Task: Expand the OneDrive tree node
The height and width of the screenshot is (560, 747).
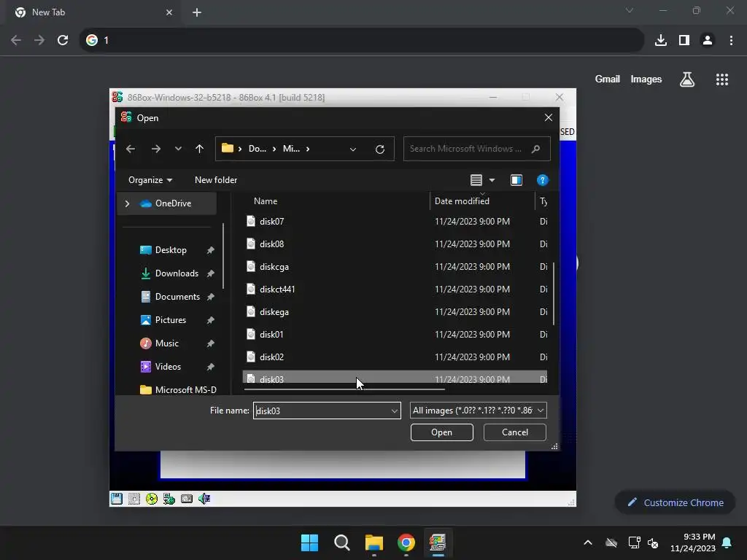Action: pyautogui.click(x=127, y=203)
